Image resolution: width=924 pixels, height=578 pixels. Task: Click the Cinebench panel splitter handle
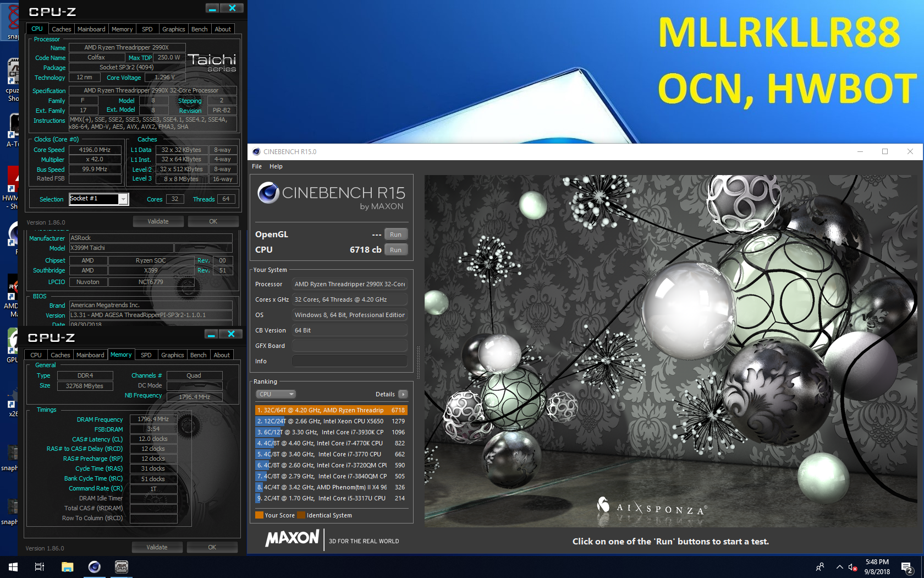tap(418, 362)
